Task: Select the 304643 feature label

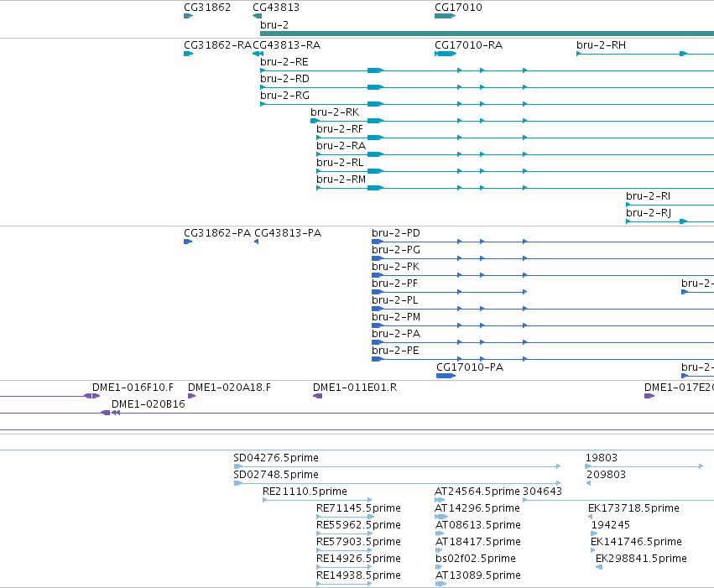Action: coord(542,492)
